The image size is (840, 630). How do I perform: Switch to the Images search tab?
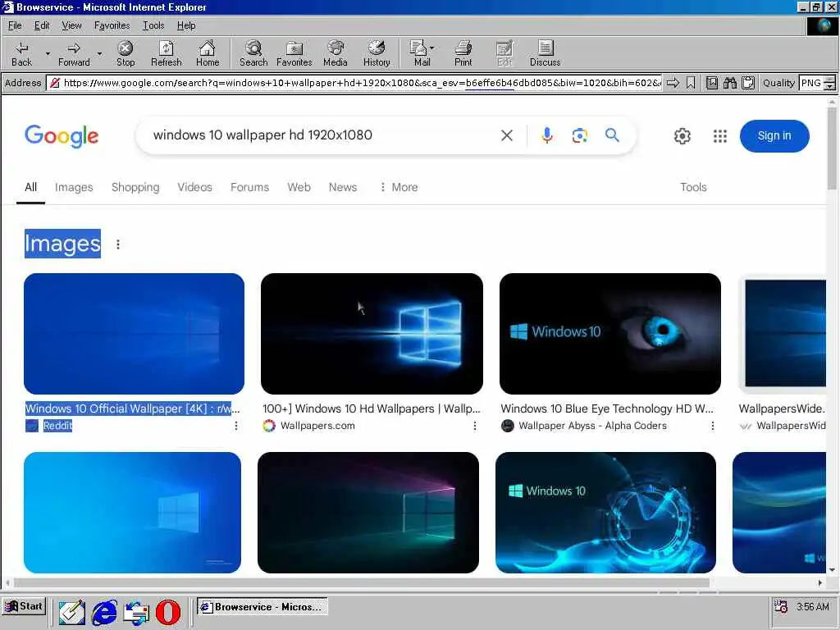click(x=74, y=188)
